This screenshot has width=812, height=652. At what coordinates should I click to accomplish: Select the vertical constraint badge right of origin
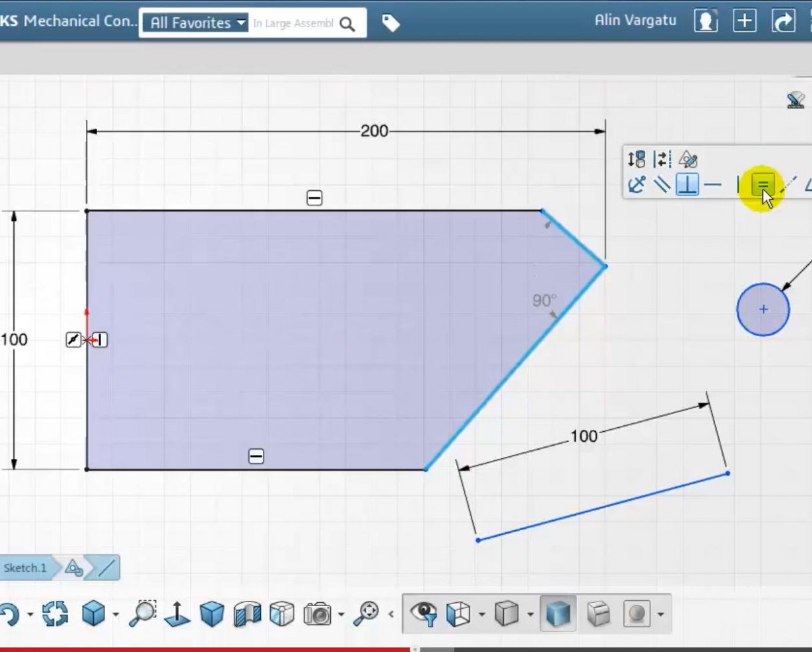click(x=101, y=340)
